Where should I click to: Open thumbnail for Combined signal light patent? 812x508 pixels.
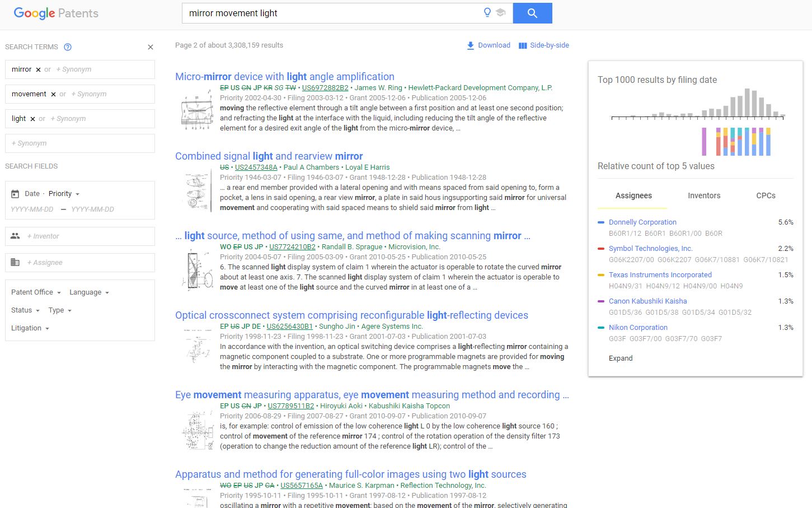197,191
